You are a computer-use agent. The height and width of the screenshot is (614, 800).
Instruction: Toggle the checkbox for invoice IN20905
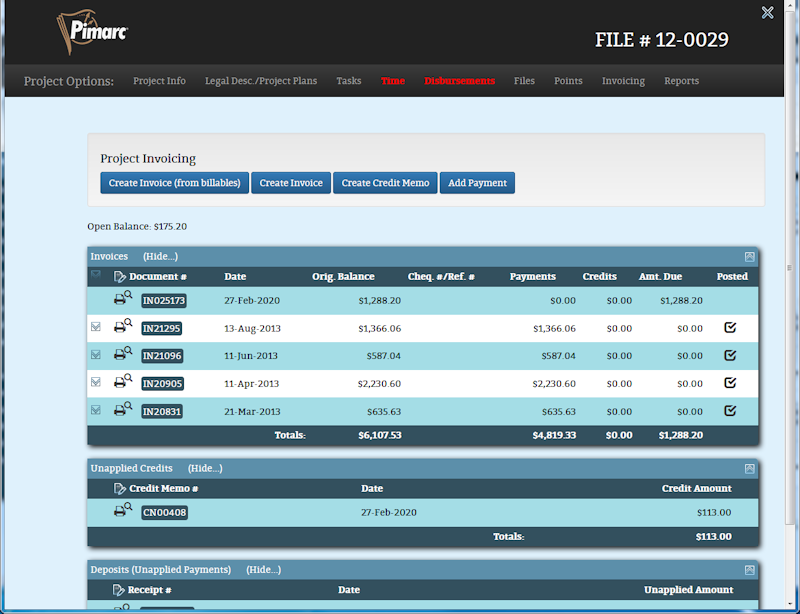(x=95, y=382)
